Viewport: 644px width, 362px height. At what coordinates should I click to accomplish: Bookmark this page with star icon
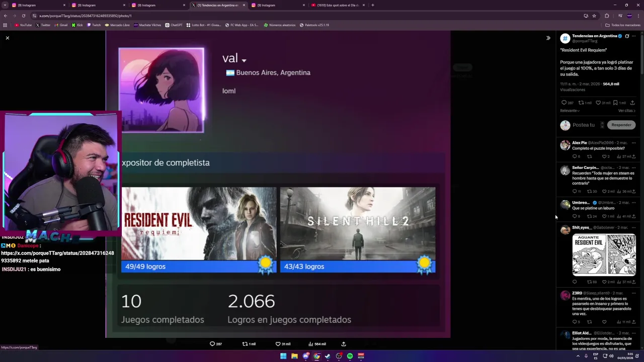[594, 16]
